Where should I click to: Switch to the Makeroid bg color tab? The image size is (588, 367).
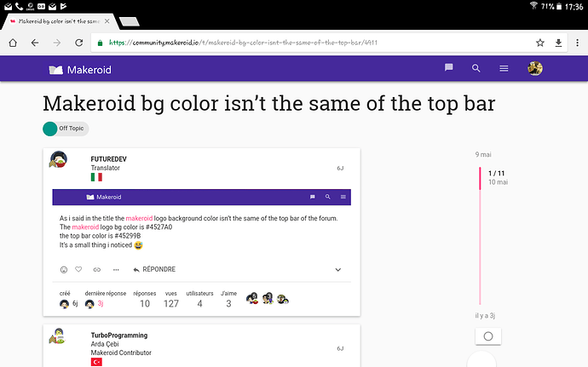[x=59, y=21]
